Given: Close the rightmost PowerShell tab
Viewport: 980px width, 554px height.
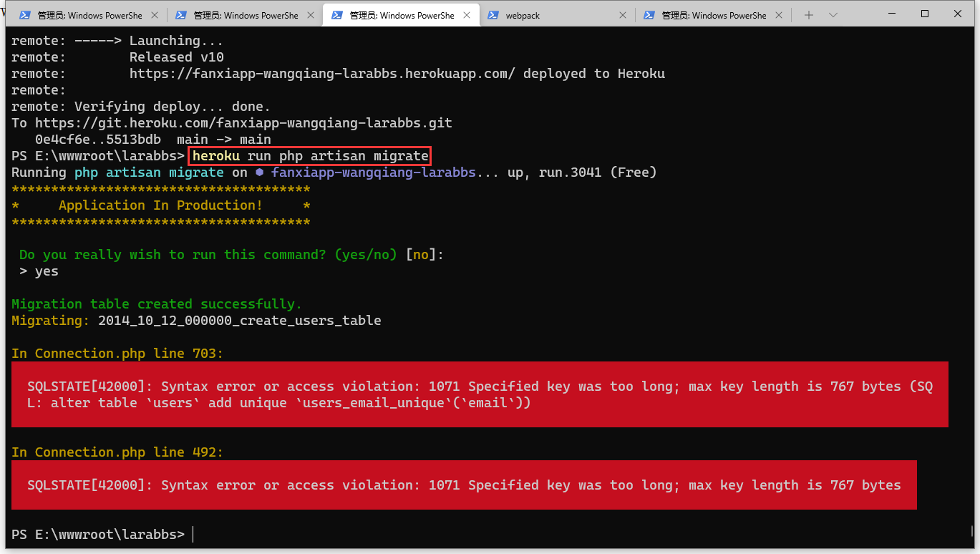Looking at the screenshot, I should [778, 15].
